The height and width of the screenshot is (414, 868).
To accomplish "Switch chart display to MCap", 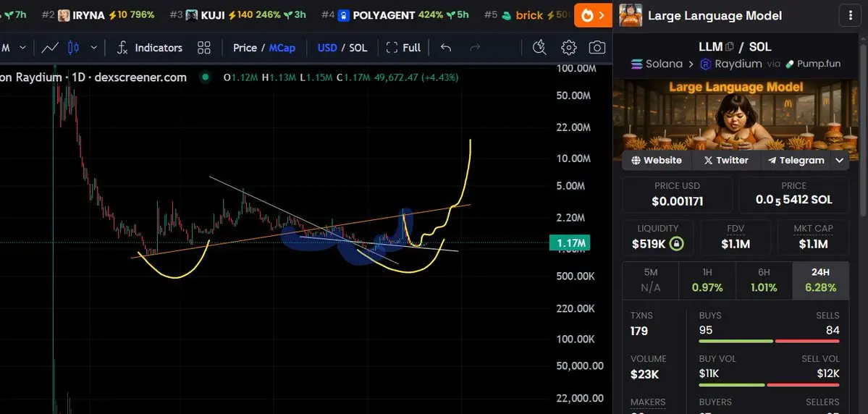I will click(282, 48).
